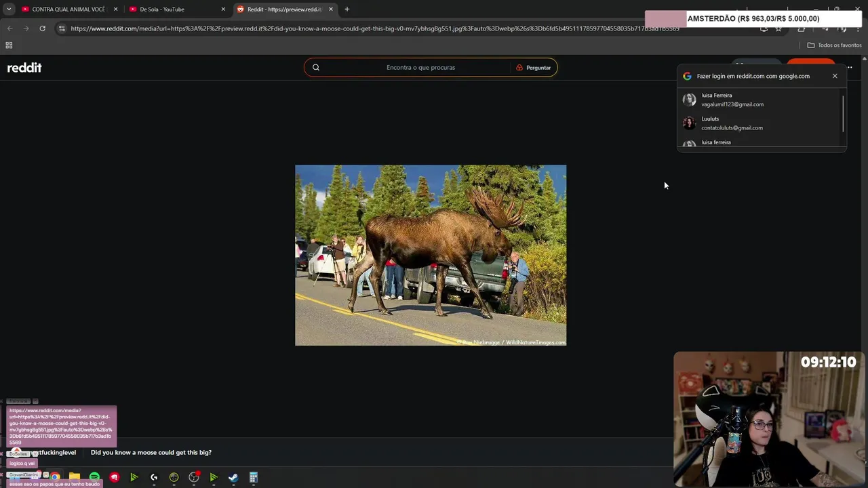Open File Explorer from the taskbar
The width and height of the screenshot is (868, 488).
[x=75, y=477]
